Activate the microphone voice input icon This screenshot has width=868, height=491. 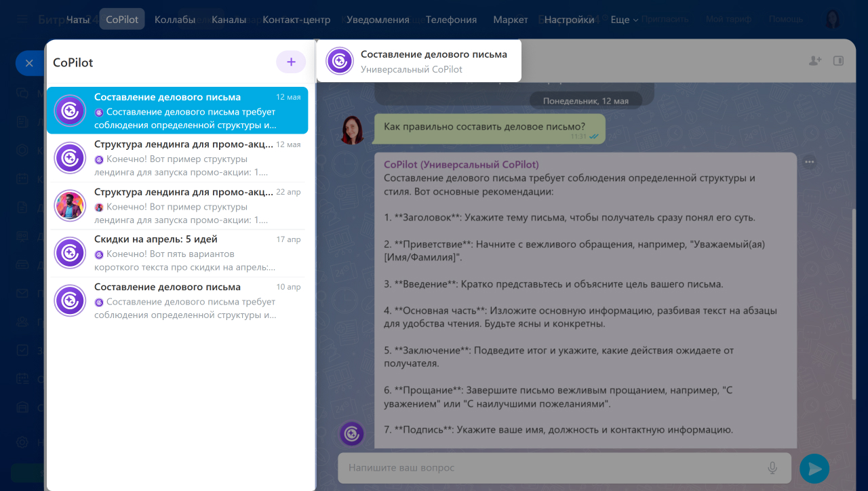tap(772, 468)
